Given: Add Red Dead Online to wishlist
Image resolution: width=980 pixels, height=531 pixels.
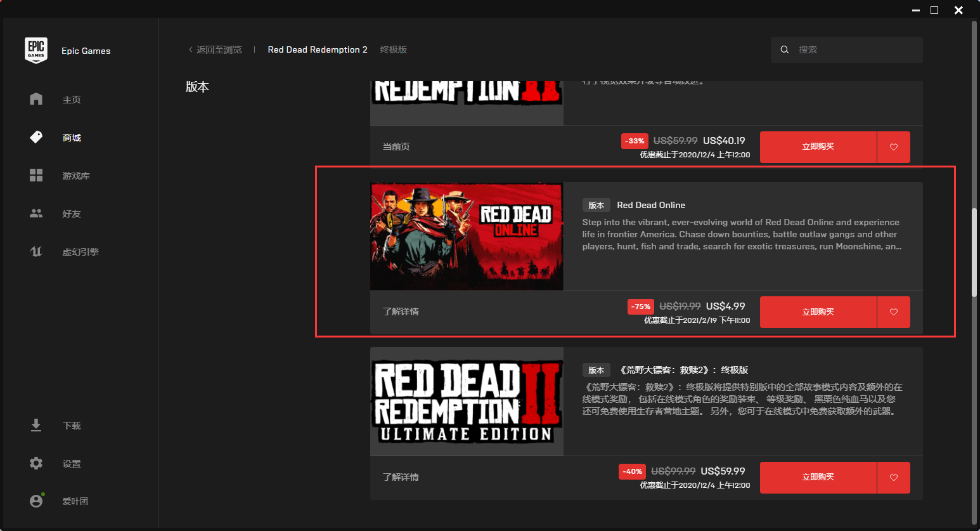Looking at the screenshot, I should point(894,312).
